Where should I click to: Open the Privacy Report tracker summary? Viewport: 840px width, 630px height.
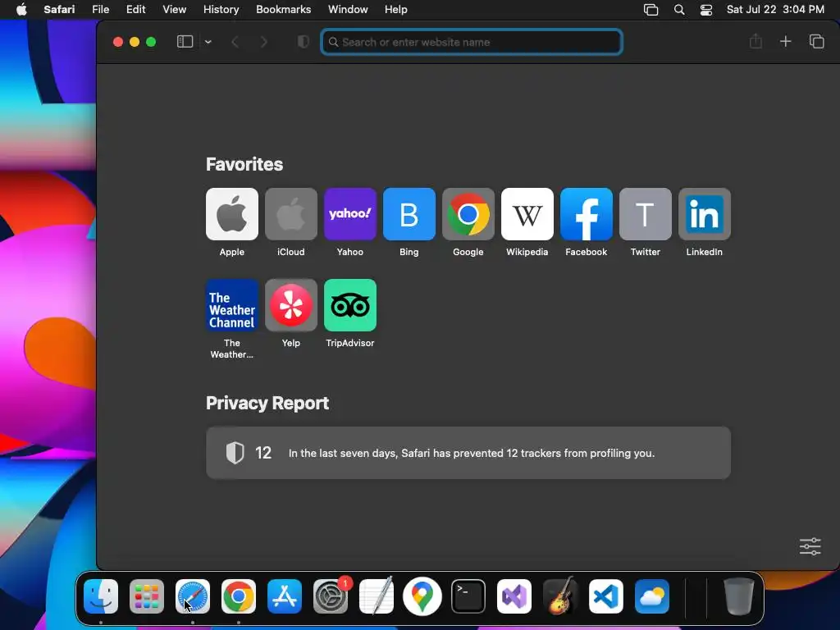point(468,453)
